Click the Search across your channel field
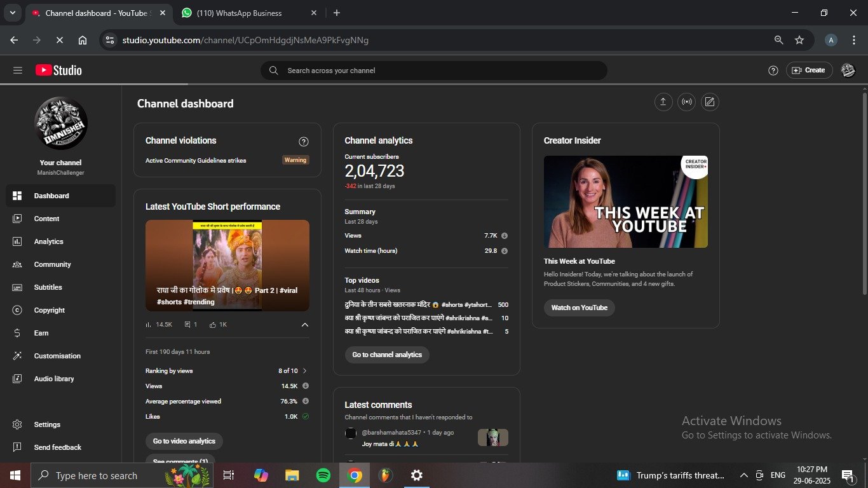The width and height of the screenshot is (868, 488). tap(434, 71)
